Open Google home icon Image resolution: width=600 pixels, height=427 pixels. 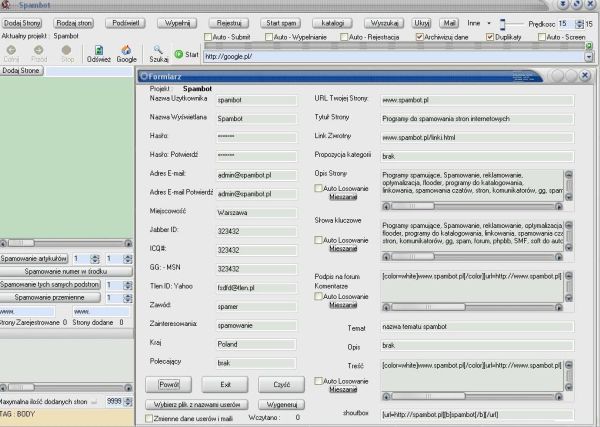coord(126,50)
